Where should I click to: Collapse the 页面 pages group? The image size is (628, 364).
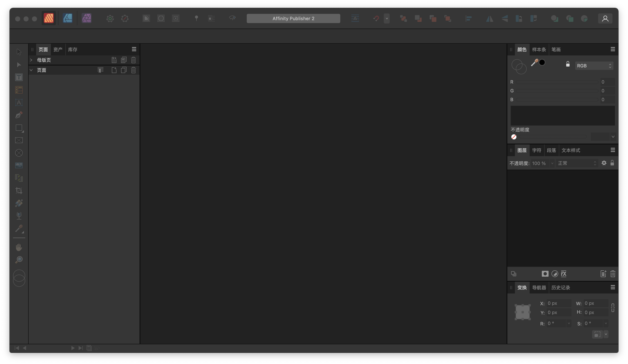(x=31, y=70)
